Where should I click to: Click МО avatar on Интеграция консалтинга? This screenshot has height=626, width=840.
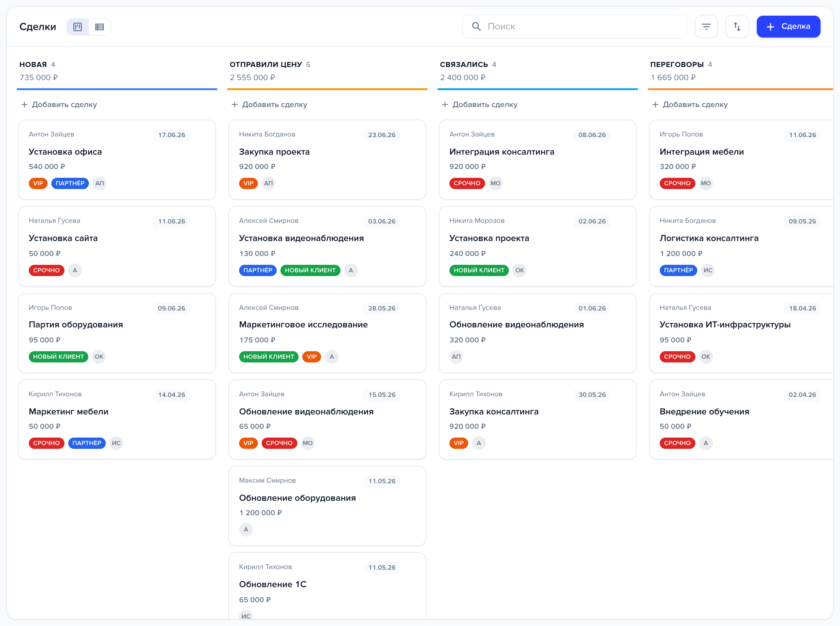click(x=496, y=183)
